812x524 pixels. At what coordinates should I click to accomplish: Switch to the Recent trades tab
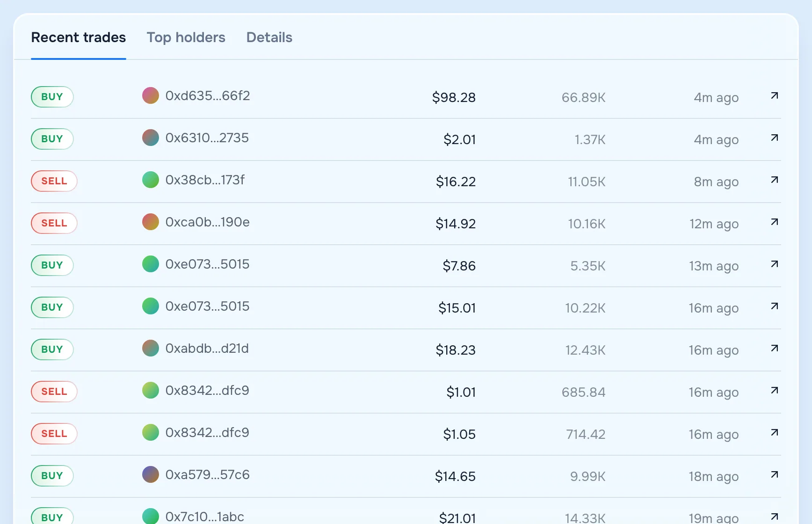[79, 37]
